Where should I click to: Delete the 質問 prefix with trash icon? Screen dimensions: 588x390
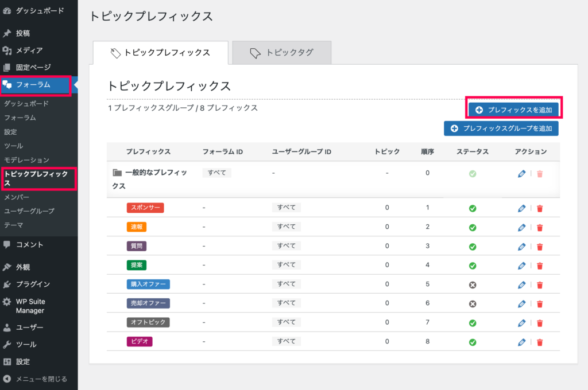tap(540, 247)
